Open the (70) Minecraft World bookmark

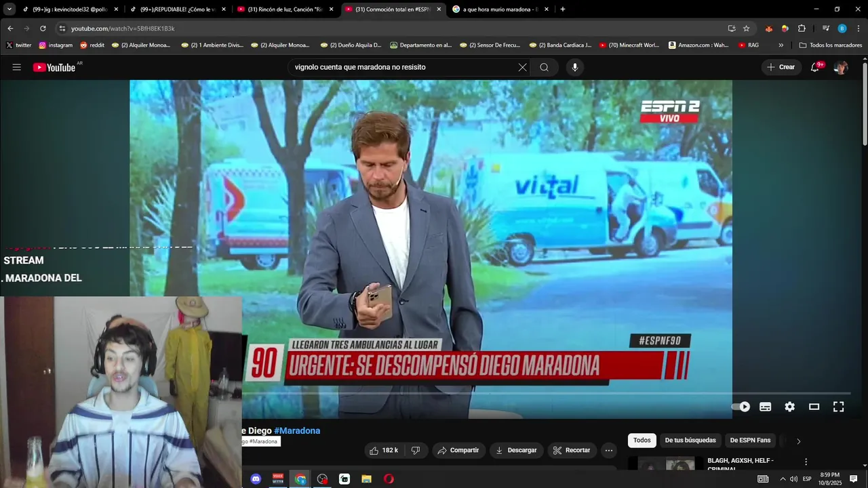tap(629, 45)
